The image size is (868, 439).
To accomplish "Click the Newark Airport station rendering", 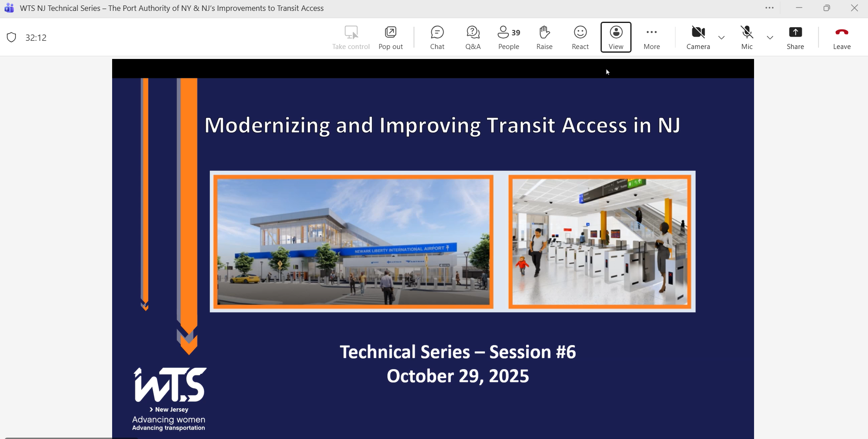I will 353,241.
